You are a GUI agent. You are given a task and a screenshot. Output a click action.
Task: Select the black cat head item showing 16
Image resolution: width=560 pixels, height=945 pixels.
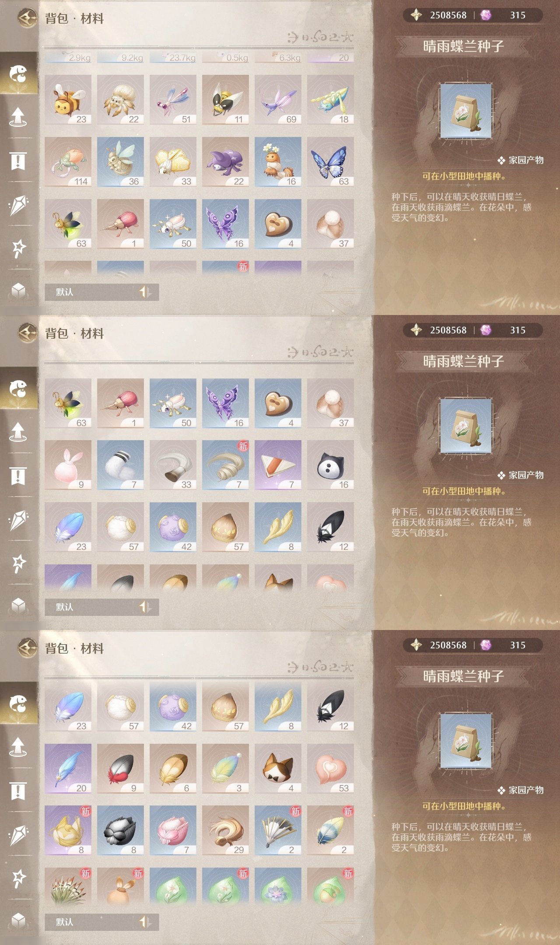tap(330, 465)
